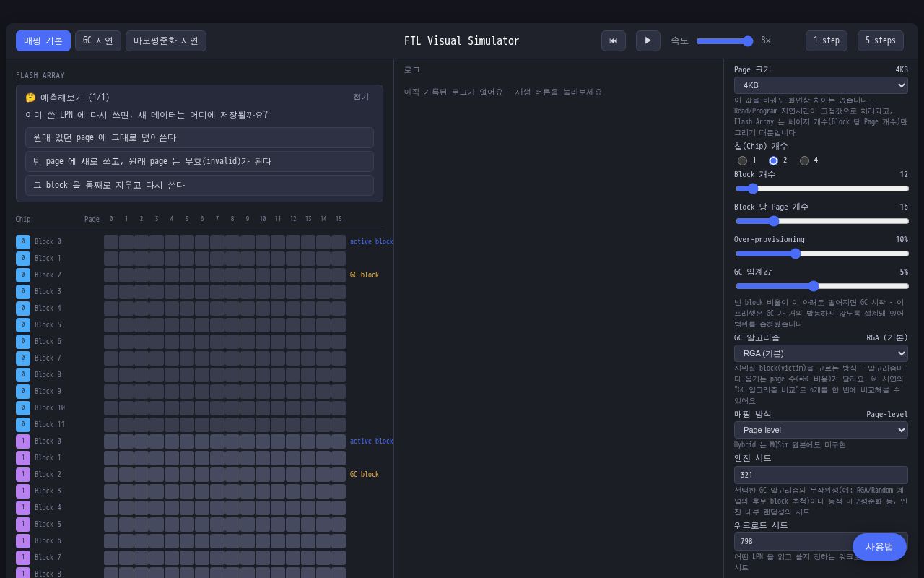Switch to the GC 시연 tab
This screenshot has height=578, width=924.
click(x=98, y=40)
